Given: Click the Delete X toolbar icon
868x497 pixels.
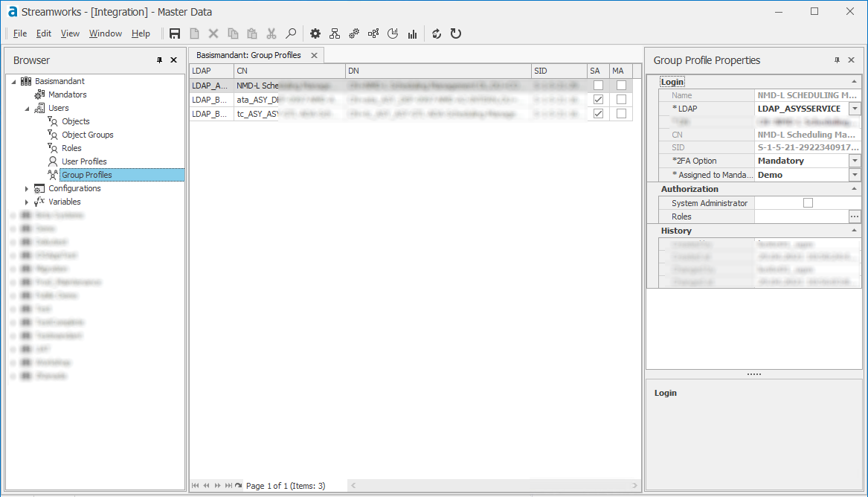Looking at the screenshot, I should [x=213, y=33].
